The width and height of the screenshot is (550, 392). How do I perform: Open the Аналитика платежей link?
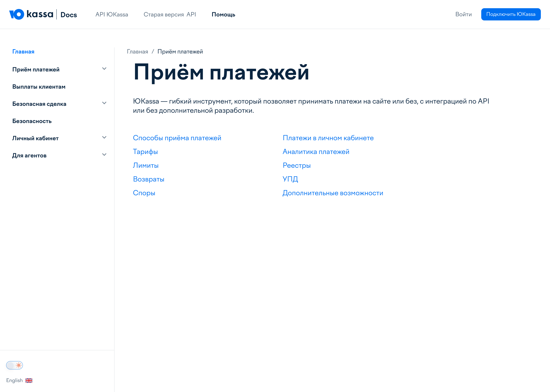click(316, 152)
